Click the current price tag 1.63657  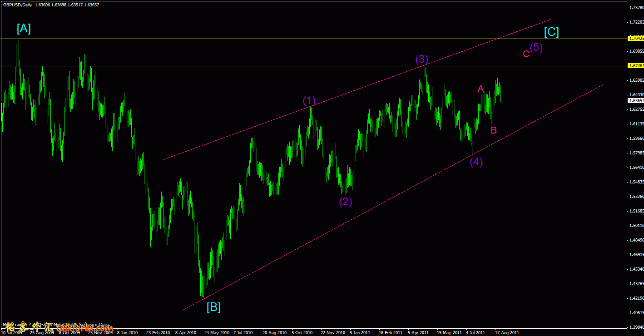[636, 101]
